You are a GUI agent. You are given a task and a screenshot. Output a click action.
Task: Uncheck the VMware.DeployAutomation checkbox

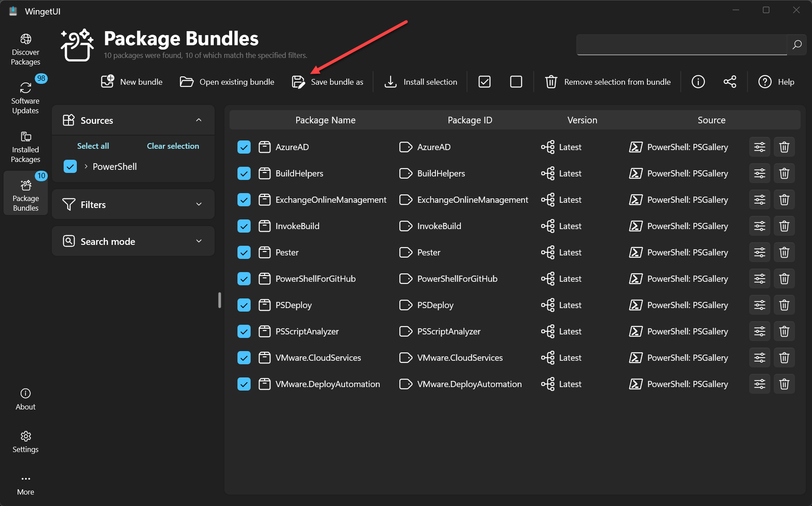244,384
